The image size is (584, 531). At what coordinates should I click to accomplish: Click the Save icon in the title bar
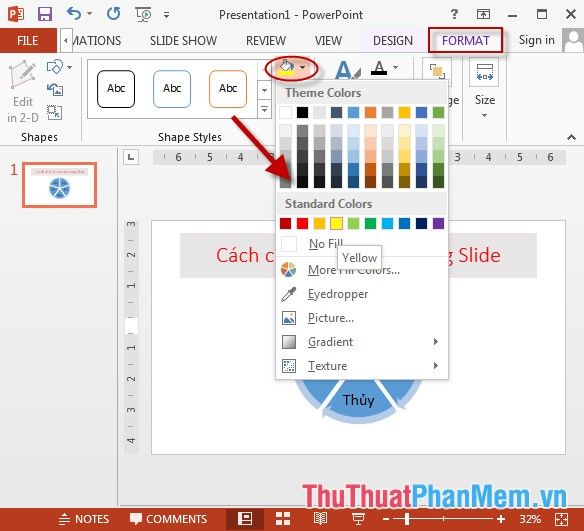pyautogui.click(x=45, y=14)
